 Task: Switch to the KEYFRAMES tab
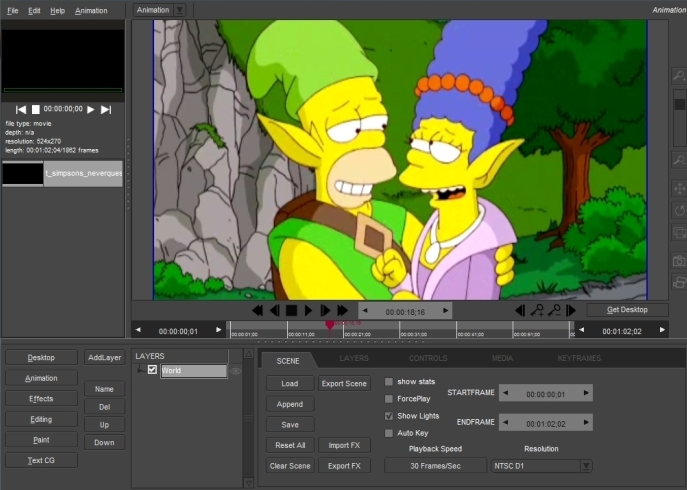[578, 357]
